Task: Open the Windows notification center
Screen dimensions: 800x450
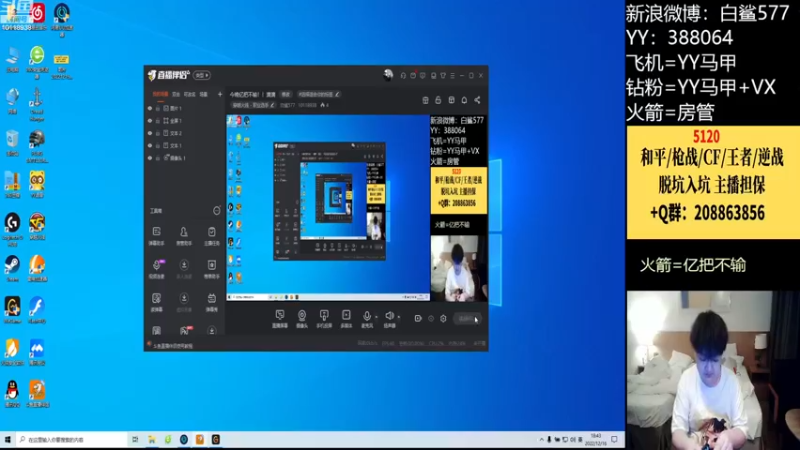Action: (615, 439)
